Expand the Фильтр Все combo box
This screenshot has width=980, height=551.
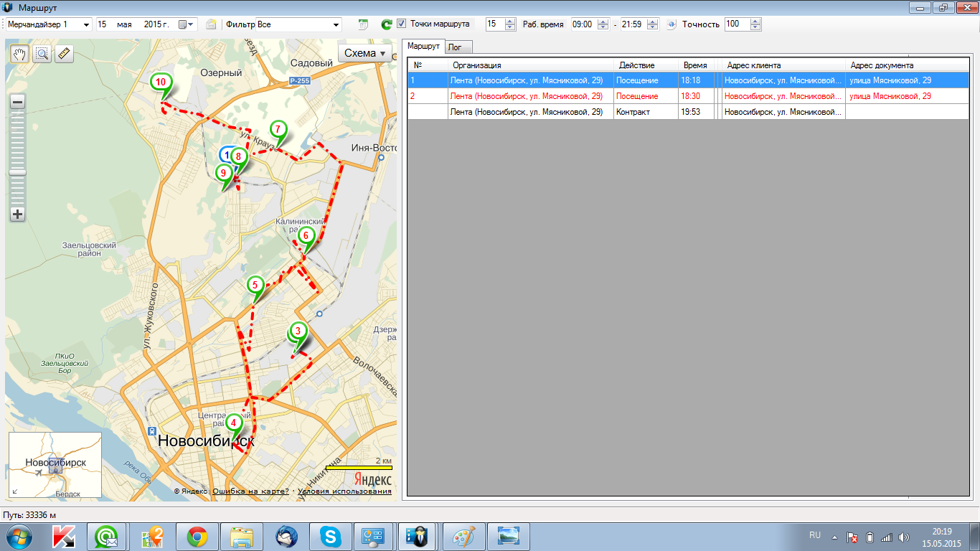point(336,24)
